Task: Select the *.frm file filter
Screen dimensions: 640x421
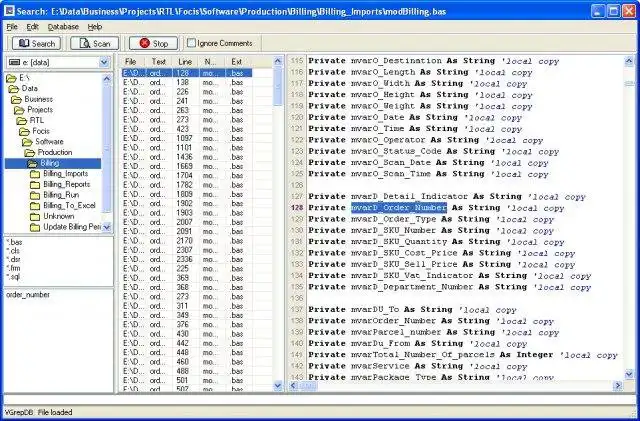Action: coord(13,268)
